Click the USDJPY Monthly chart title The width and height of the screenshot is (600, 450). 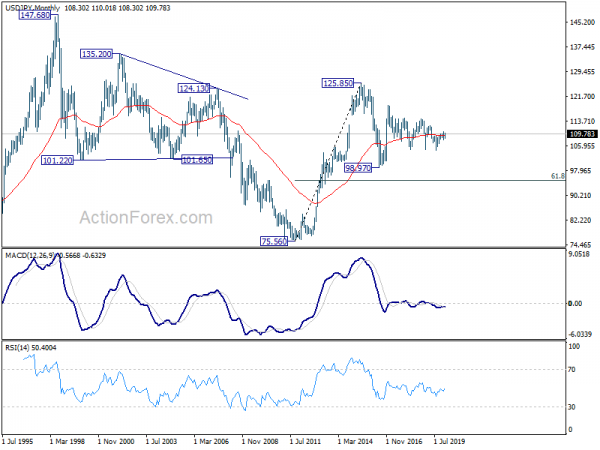(x=32, y=8)
